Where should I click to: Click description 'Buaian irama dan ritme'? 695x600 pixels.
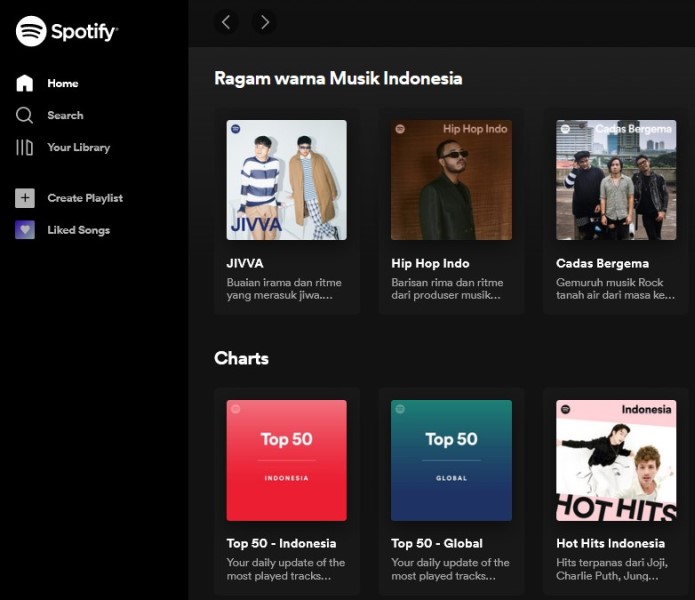point(284,282)
